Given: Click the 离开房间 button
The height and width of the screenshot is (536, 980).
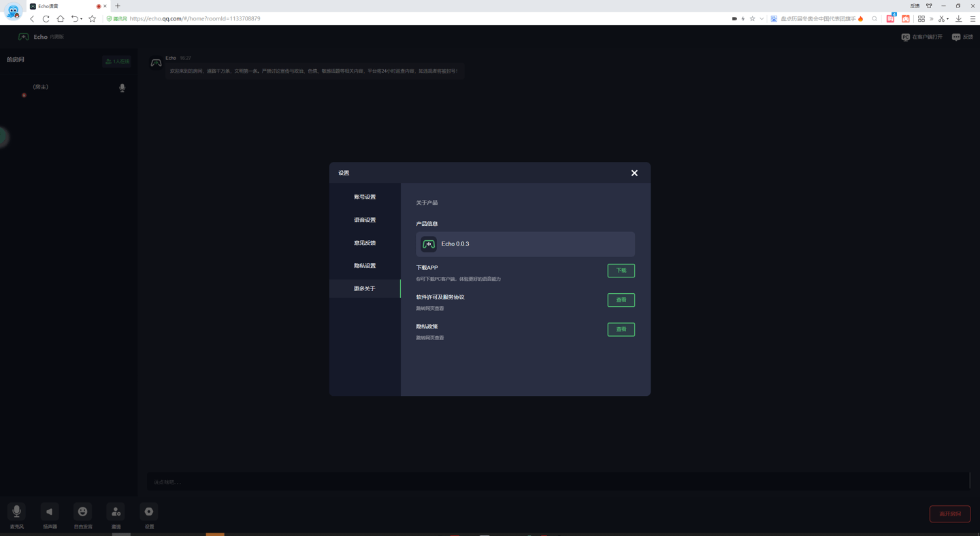Looking at the screenshot, I should (x=950, y=514).
